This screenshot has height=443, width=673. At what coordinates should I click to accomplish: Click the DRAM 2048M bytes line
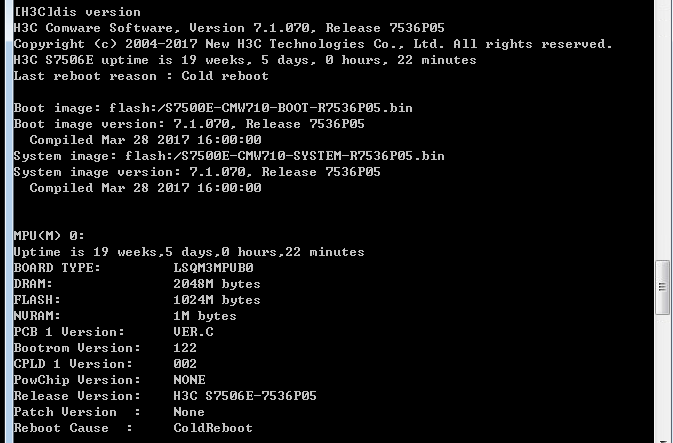[137, 284]
